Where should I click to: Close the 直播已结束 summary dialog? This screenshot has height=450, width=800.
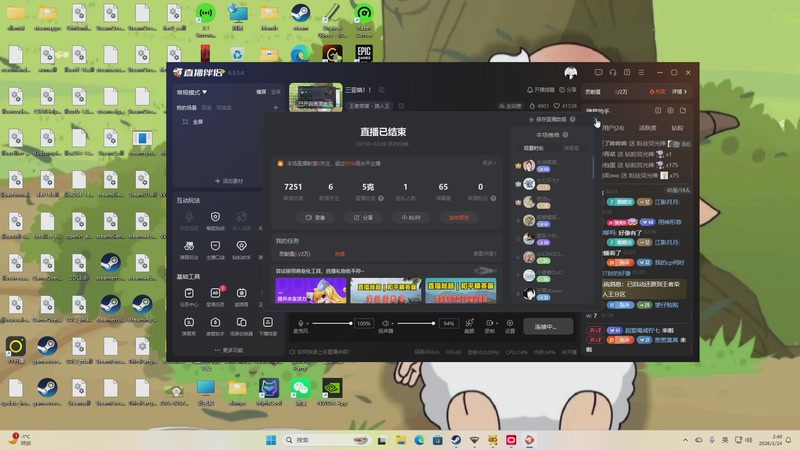pyautogui.click(x=595, y=120)
